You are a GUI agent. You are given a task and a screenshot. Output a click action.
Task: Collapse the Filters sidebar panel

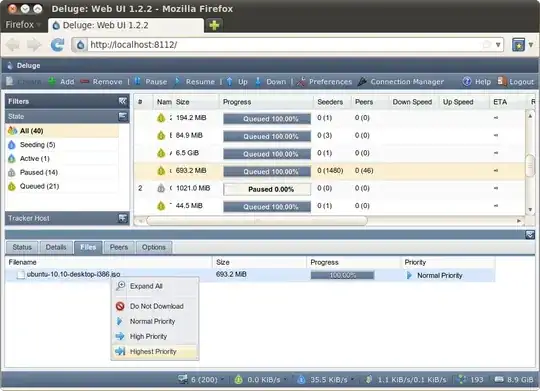point(123,101)
